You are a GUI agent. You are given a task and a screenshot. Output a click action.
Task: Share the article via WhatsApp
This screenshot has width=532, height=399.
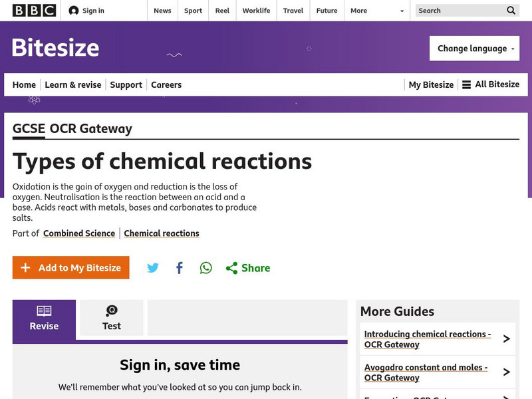pos(205,267)
